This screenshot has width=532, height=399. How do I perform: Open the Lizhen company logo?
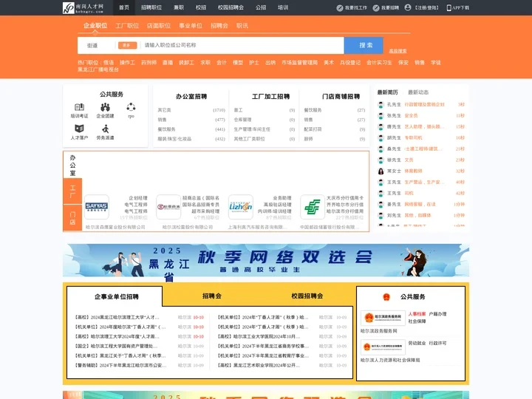point(241,207)
